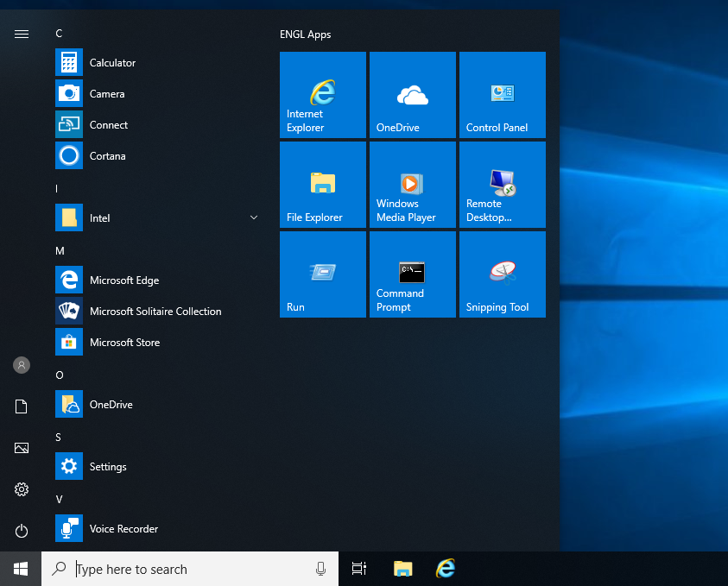
Task: Open Pictures from the Start sidebar
Action: point(22,448)
